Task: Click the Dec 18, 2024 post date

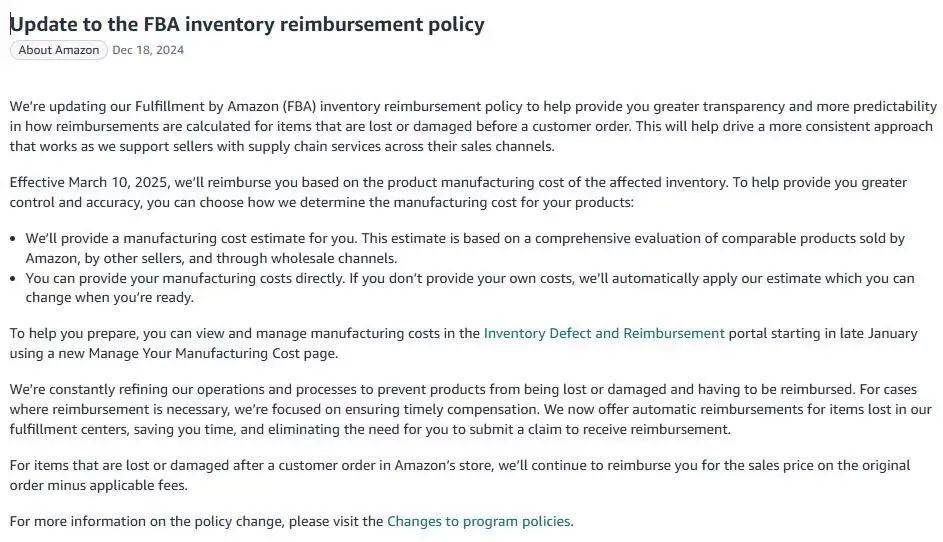Action: pos(148,50)
